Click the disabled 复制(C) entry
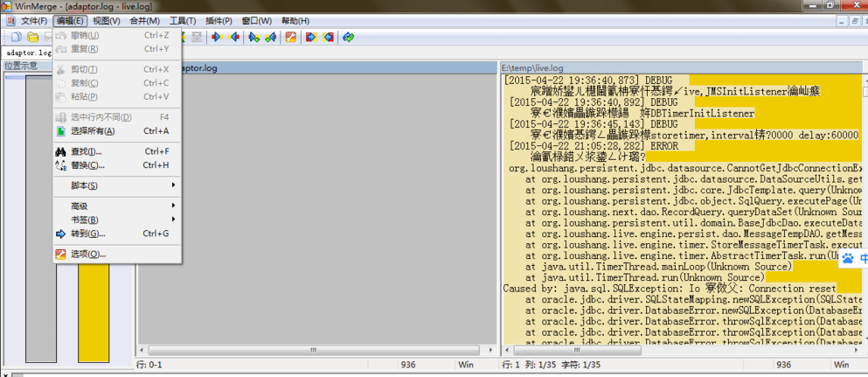Image resolution: width=868 pixels, height=377 pixels. click(117, 83)
